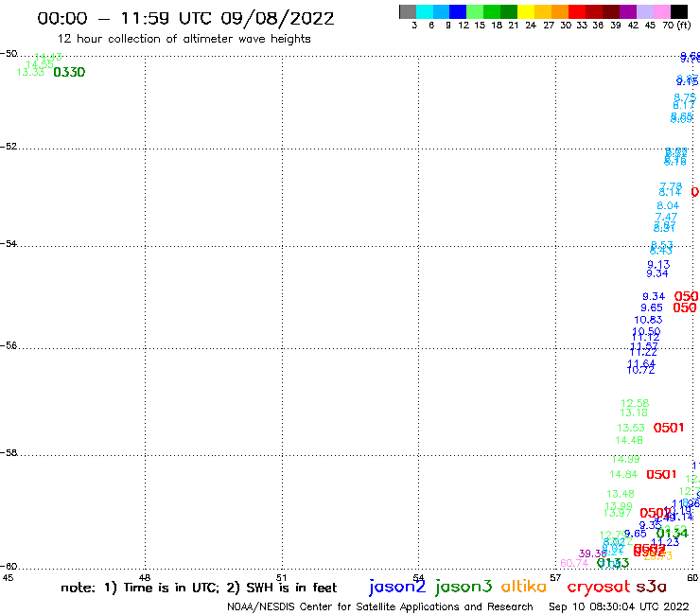Click the legend scale label "70 (ft)"
The image size is (700, 615).
(676, 25)
